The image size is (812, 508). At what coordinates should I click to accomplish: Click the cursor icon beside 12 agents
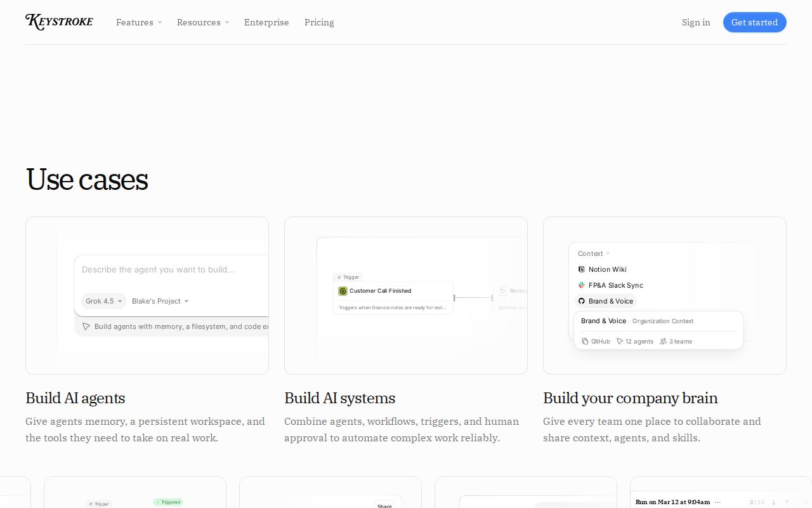620,342
